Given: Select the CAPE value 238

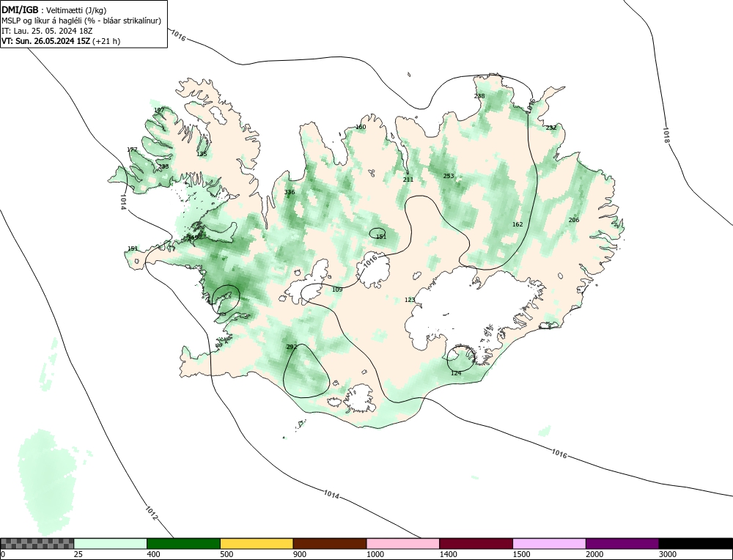Looking at the screenshot, I should (x=479, y=96).
